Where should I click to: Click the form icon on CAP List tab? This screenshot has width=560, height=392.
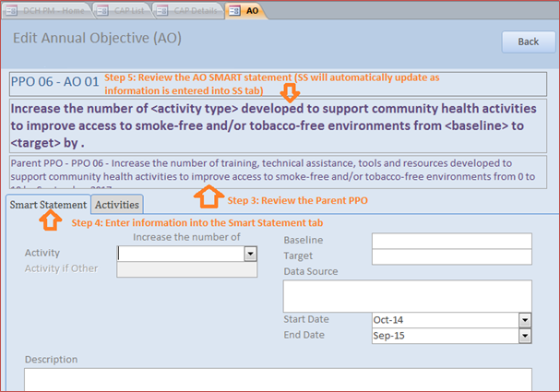pos(102,11)
